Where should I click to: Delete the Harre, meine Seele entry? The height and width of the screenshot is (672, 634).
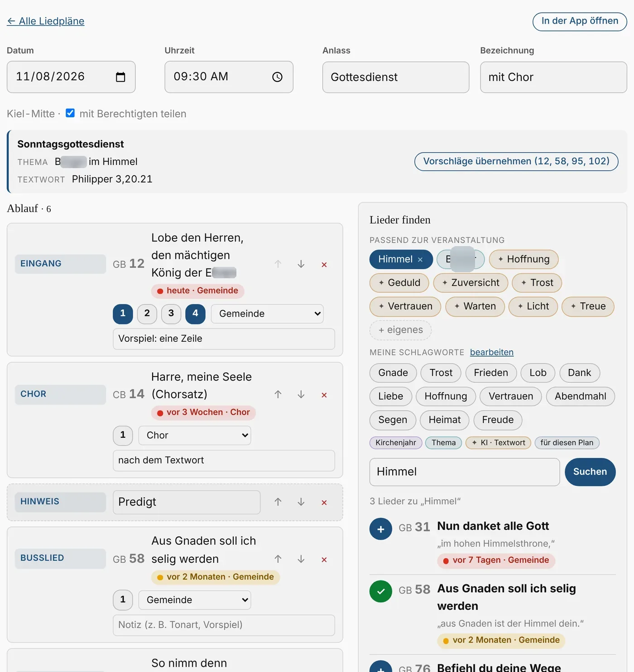pyautogui.click(x=324, y=395)
